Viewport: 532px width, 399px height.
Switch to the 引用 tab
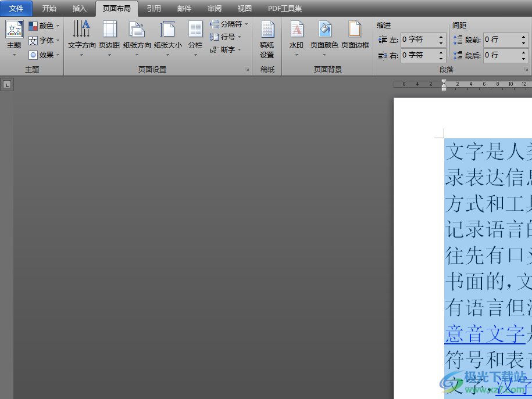coord(154,9)
